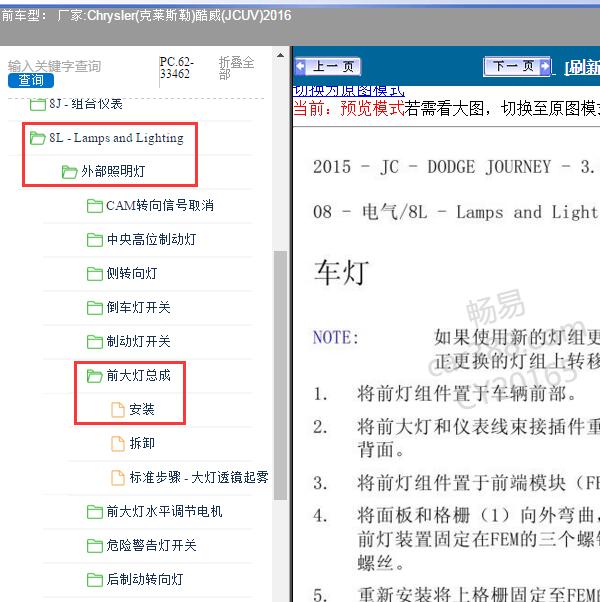600x602 pixels.
Task: Click the open folder icon of 前大灯总成
Action: pos(94,376)
